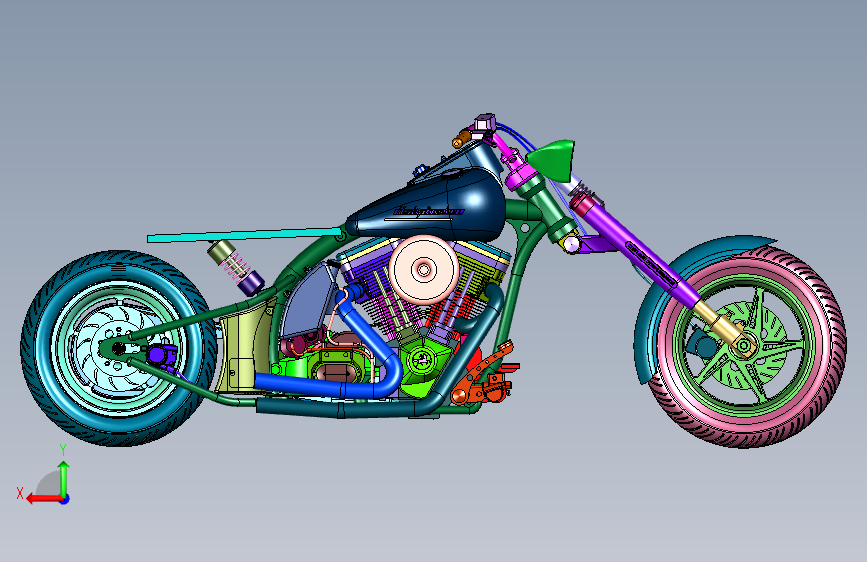
Task: Pick the dark blue fuel tank
Action: pos(431,207)
